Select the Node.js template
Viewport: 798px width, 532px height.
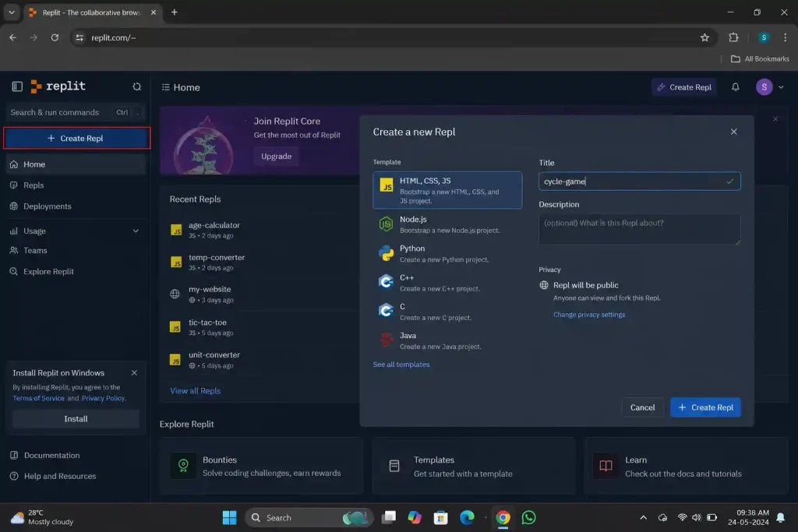pos(447,224)
